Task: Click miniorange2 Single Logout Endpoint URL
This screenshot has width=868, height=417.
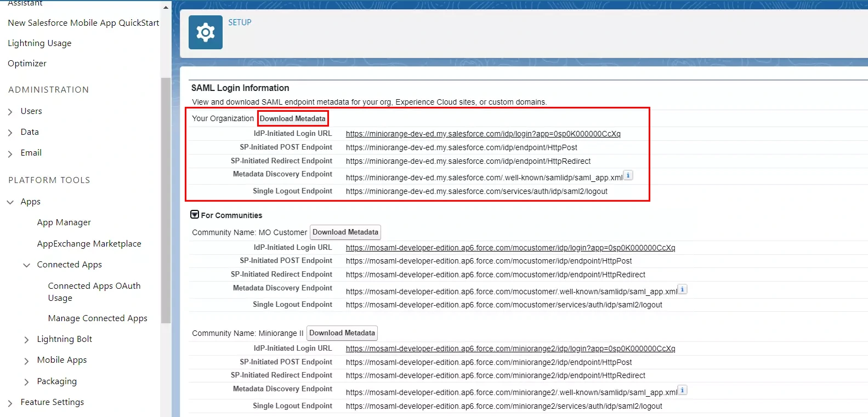Action: pyautogui.click(x=504, y=406)
